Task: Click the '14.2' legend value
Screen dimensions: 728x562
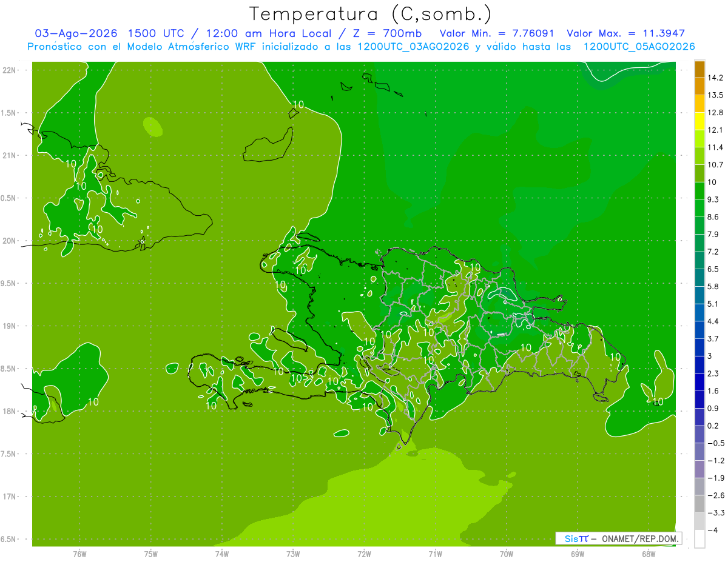Action: (x=715, y=78)
